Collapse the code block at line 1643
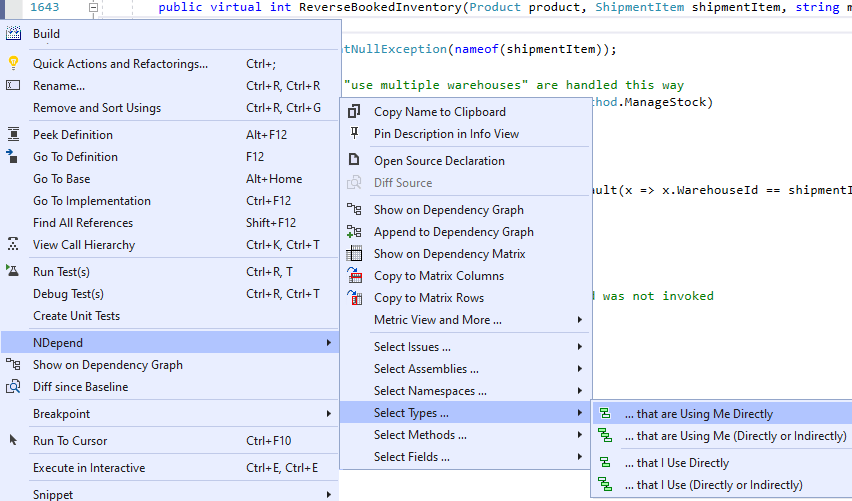Viewport: 852px width, 501px height. [93, 7]
